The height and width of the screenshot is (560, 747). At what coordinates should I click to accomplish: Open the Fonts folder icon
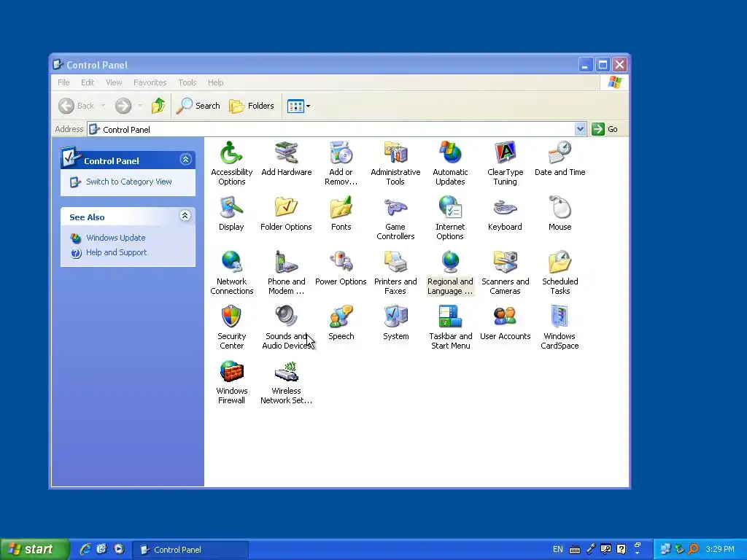pyautogui.click(x=341, y=214)
